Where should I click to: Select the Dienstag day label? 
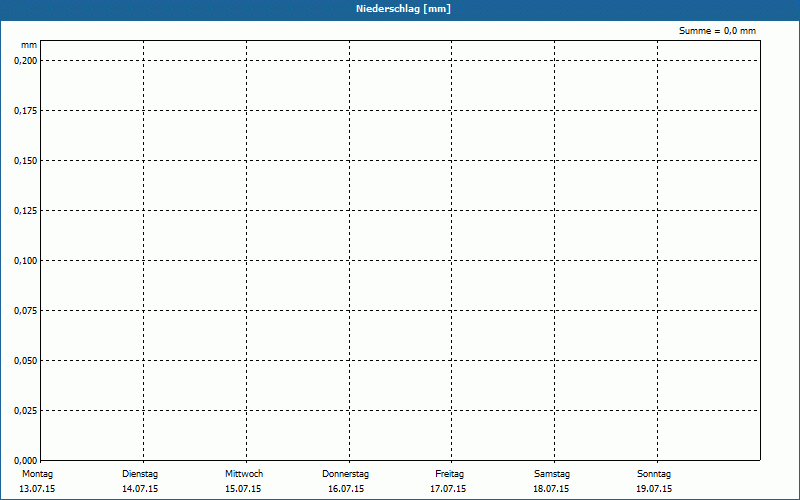point(140,474)
